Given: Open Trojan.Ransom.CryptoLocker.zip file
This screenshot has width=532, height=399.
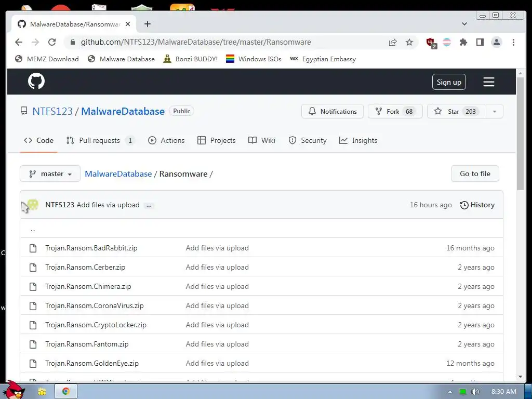Looking at the screenshot, I should (96, 325).
